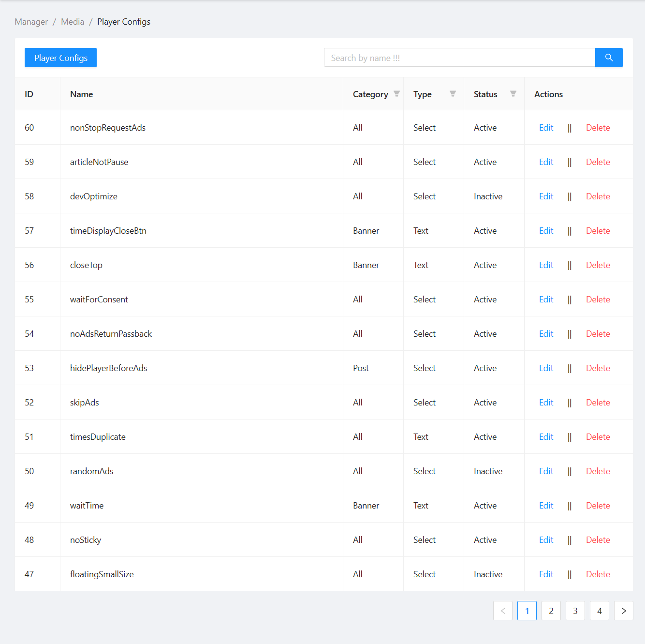
Task: Edit the waitTime config
Action: (546, 506)
